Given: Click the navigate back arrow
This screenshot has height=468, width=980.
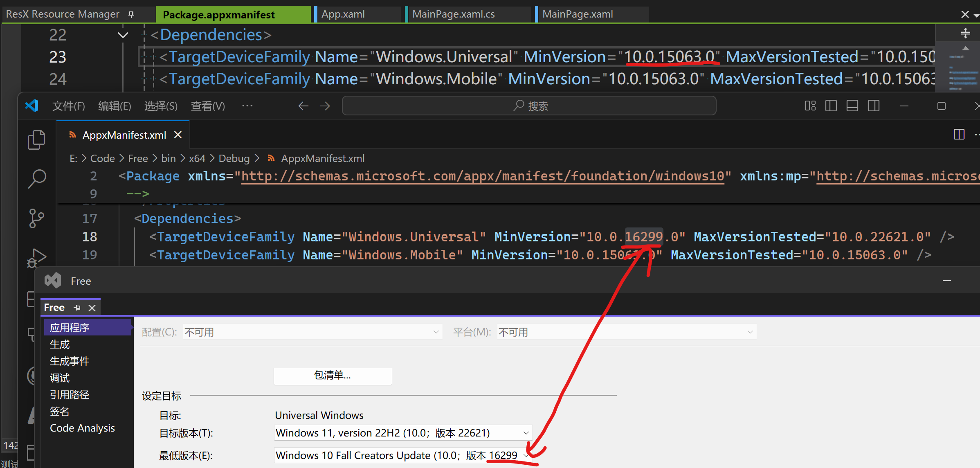Looking at the screenshot, I should coord(303,106).
